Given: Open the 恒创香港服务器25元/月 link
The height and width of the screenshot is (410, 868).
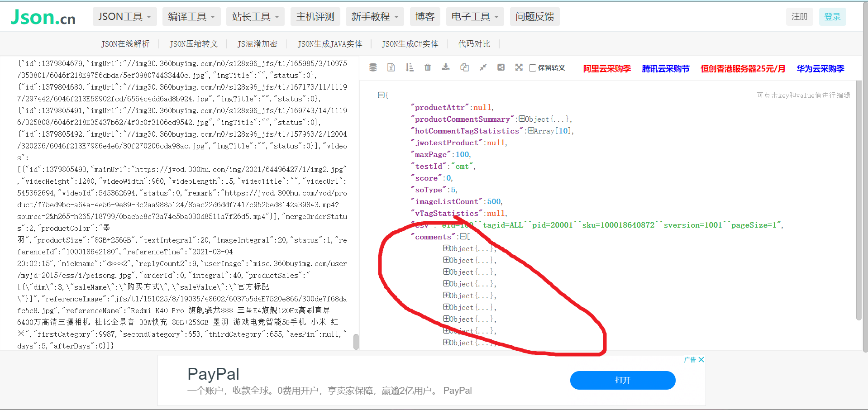Looking at the screenshot, I should [x=743, y=69].
